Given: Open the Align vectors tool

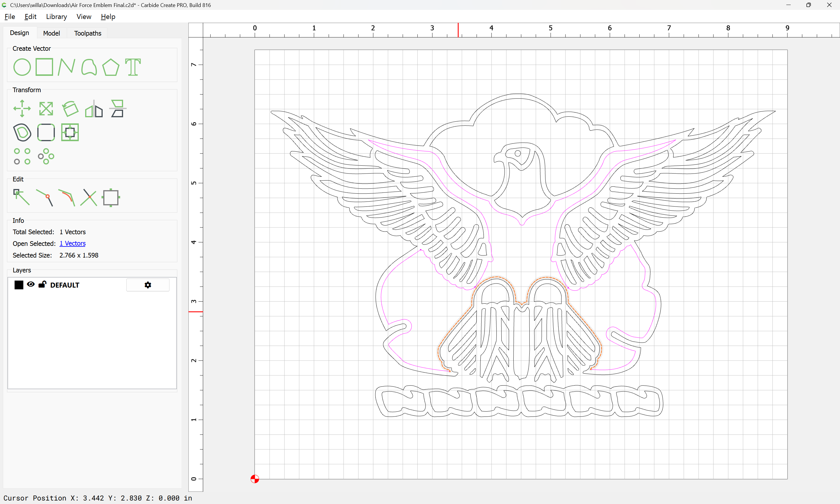Looking at the screenshot, I should coord(118,109).
